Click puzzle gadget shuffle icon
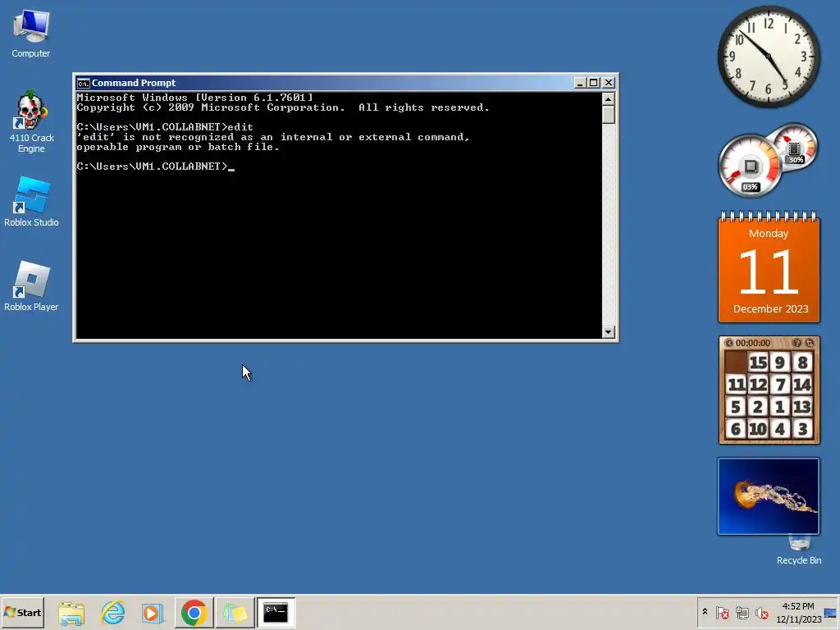The image size is (840, 630). point(810,343)
